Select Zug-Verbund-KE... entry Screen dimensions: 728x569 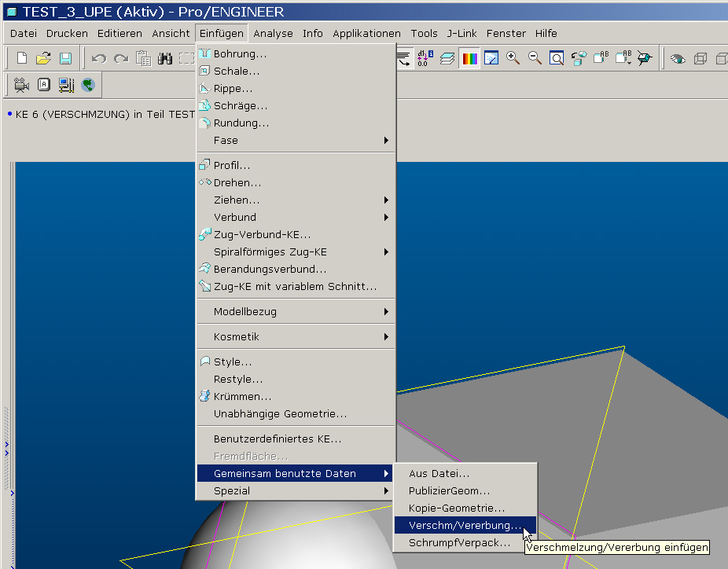[296, 234]
